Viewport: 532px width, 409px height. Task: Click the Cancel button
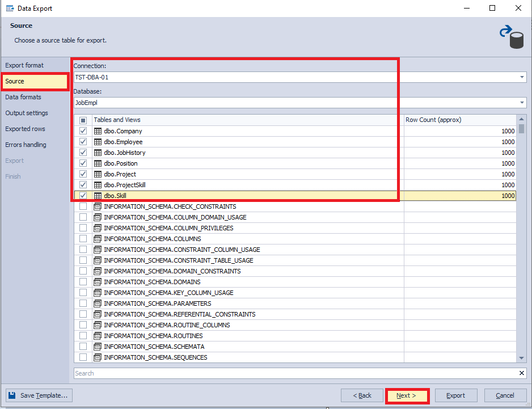pyautogui.click(x=505, y=395)
